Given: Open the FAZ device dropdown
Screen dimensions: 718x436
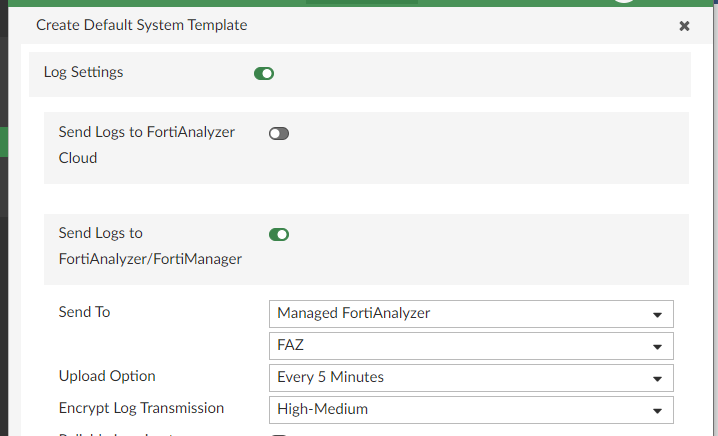Looking at the screenshot, I should pyautogui.click(x=471, y=346).
